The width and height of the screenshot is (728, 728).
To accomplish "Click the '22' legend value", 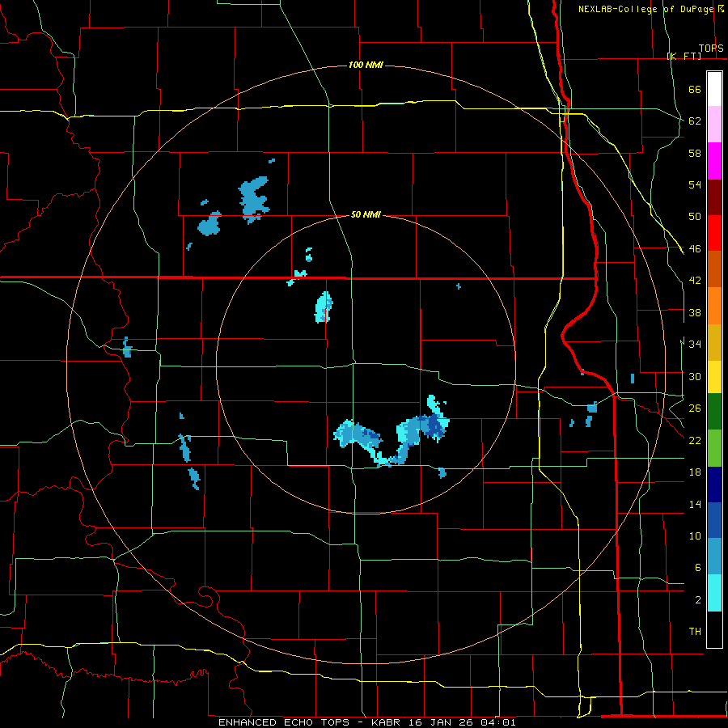I will 695,440.
